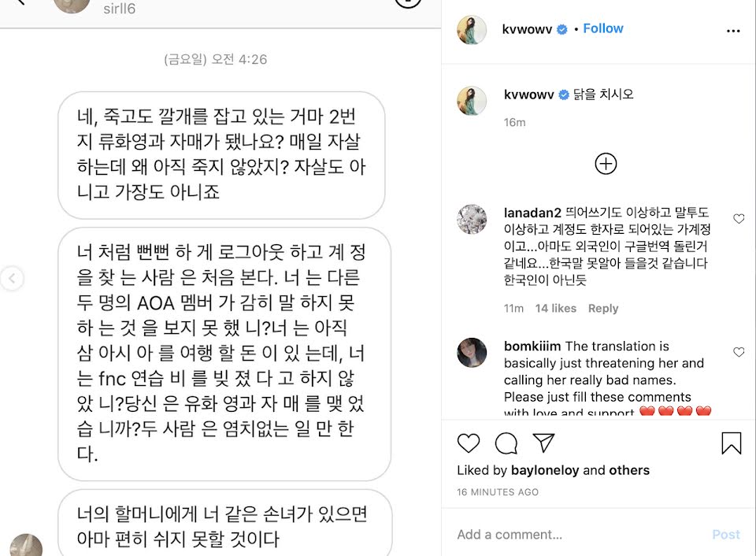The width and height of the screenshot is (756, 556).
Task: Save the post with the bookmark icon
Action: (x=731, y=443)
